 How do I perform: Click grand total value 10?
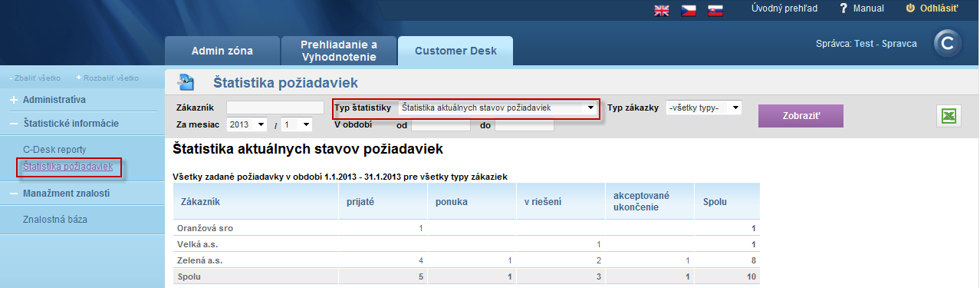click(x=752, y=276)
